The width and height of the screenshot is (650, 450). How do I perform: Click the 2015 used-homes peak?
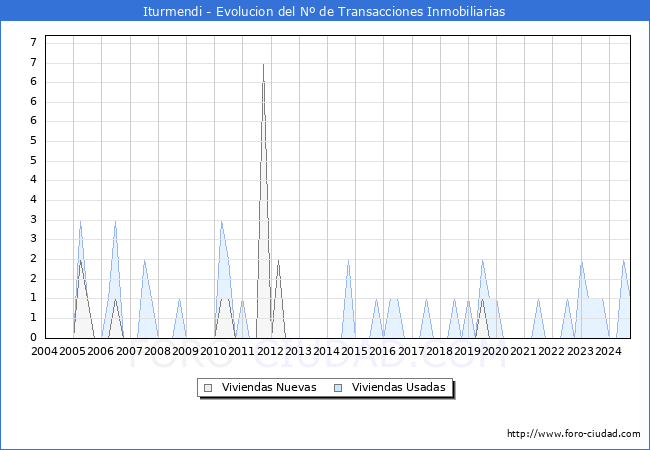pos(349,261)
